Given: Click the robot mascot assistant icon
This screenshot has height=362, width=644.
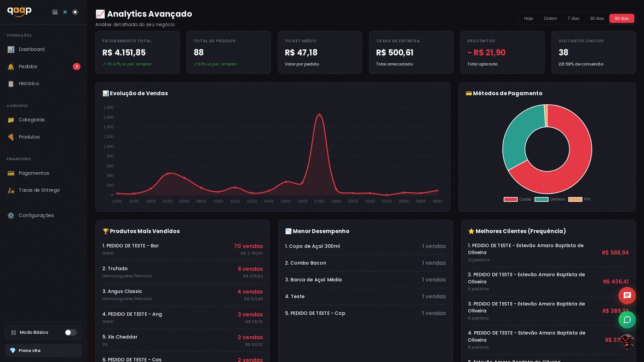Looking at the screenshot, I should coord(627,342).
